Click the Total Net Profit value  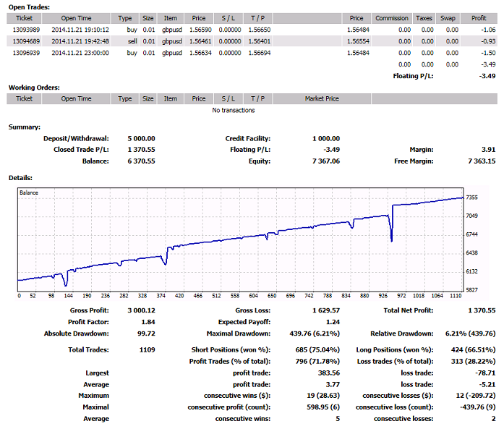click(482, 310)
